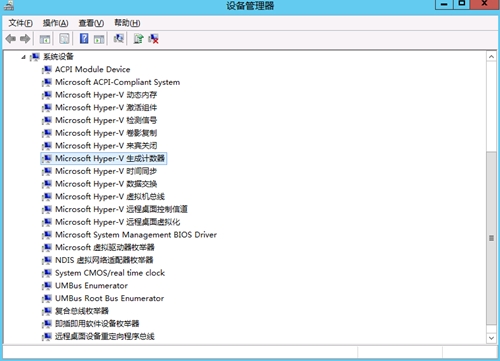
Task: Select Microsoft Hyper-V 来宾关闭
Action: click(106, 145)
